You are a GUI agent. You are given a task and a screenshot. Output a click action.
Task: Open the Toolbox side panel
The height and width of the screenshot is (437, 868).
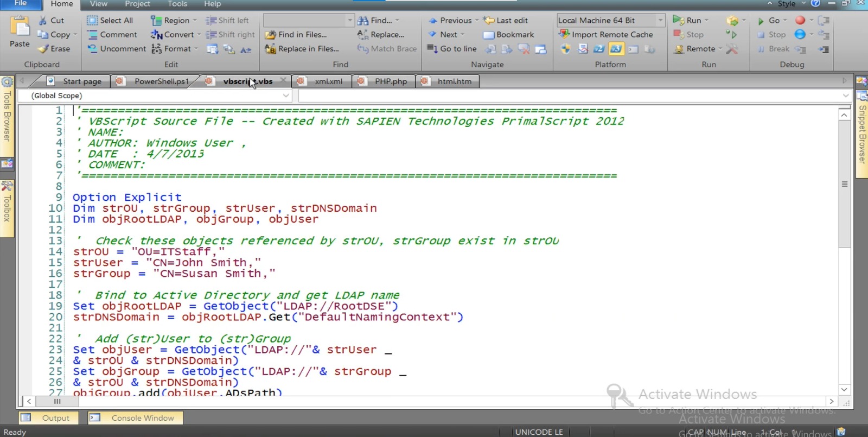pyautogui.click(x=7, y=208)
